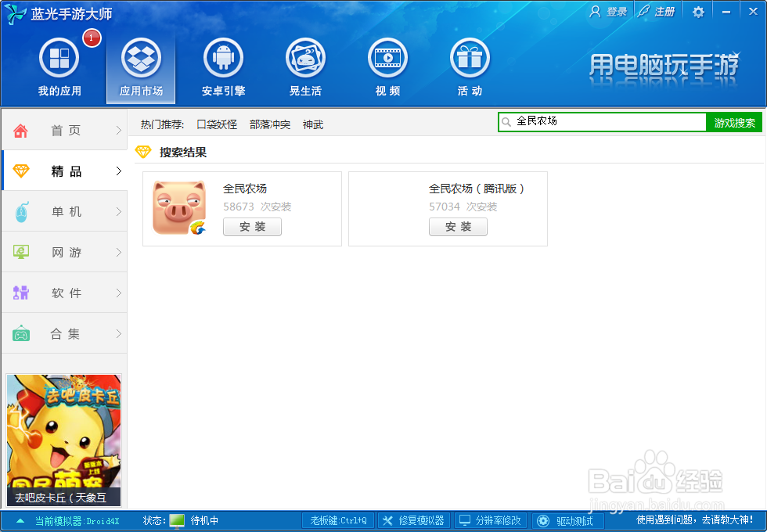Click 游戏搜索 button

click(734, 122)
